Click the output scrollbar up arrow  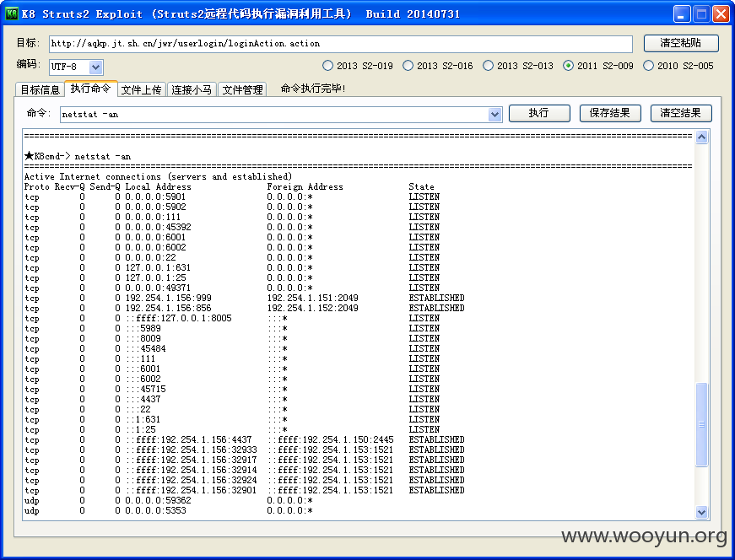click(701, 137)
